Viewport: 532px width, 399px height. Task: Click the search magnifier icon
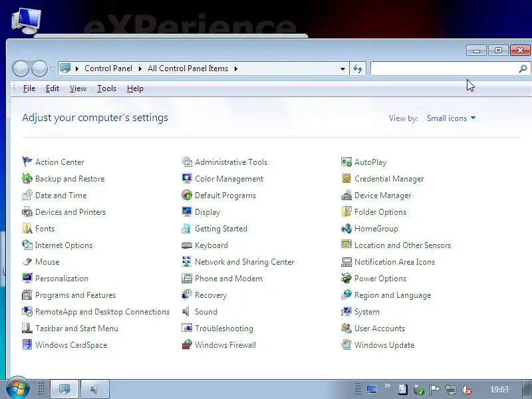523,69
